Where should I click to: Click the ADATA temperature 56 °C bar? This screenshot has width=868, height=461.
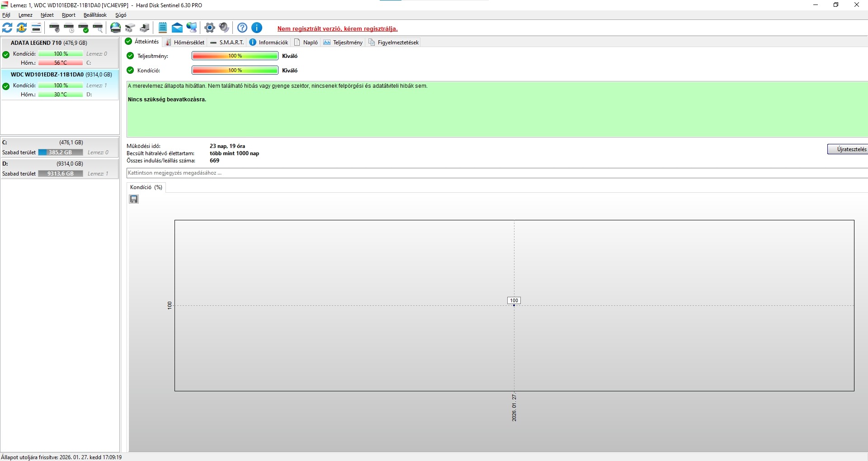[x=61, y=63]
